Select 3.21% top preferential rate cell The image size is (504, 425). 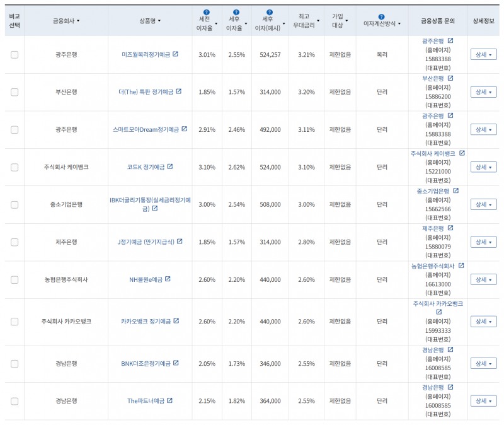(x=306, y=55)
